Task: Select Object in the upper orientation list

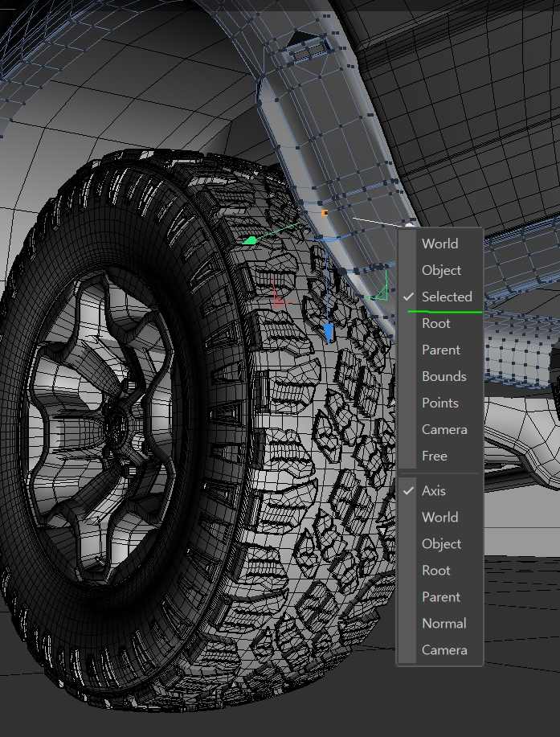Action: coord(440,270)
